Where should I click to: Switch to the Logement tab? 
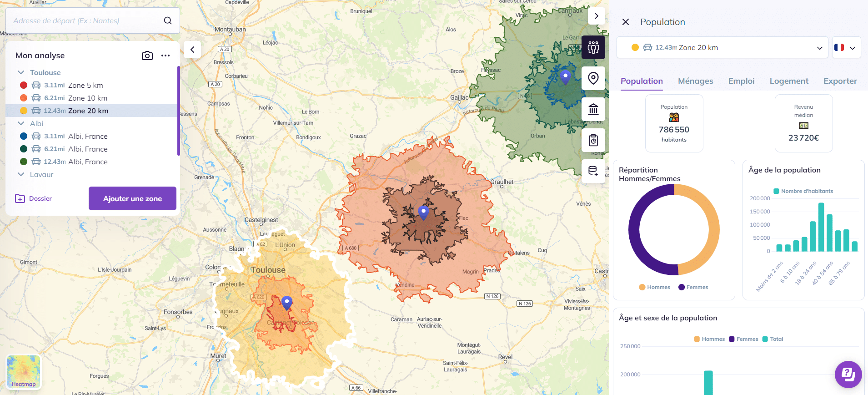[x=789, y=81]
